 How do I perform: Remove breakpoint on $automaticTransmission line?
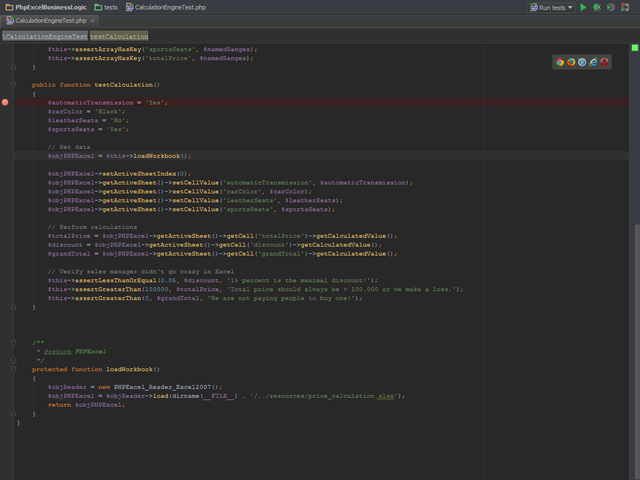click(5, 102)
